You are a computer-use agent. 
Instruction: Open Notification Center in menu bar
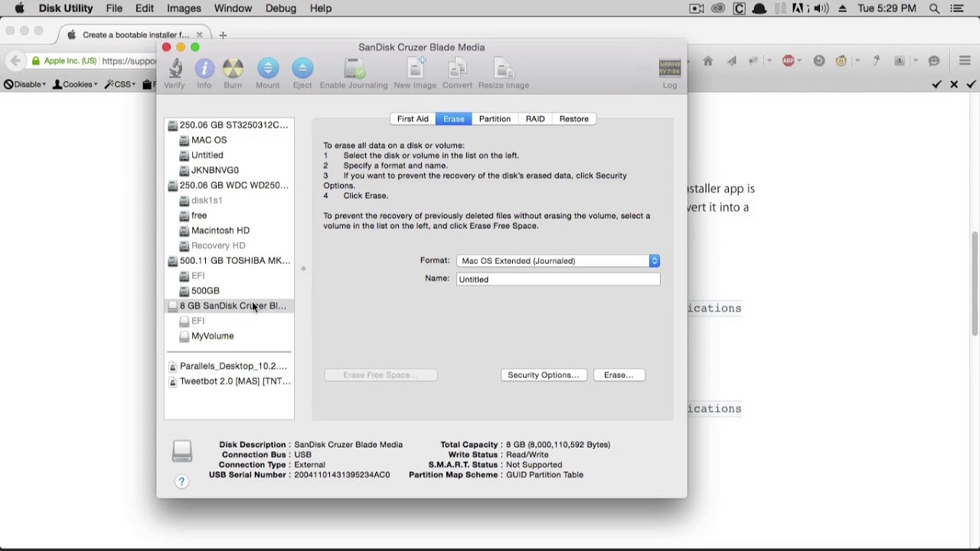coord(957,8)
